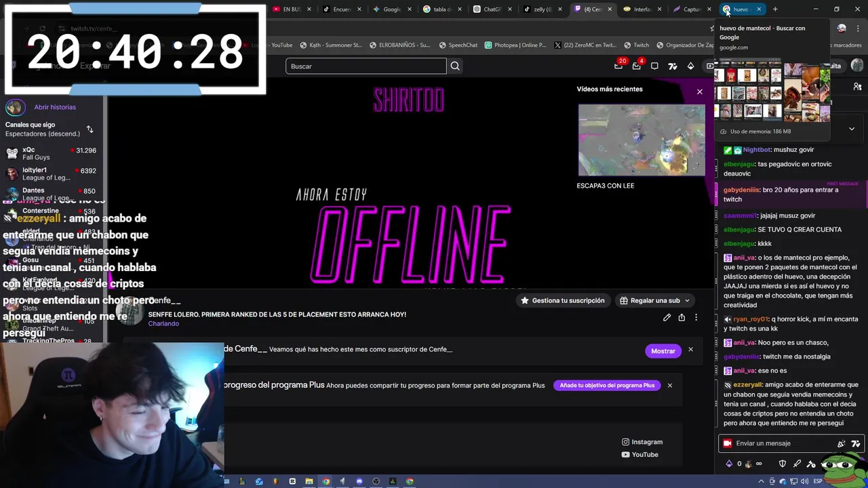The image size is (868, 488).
Task: Click the infinity predictions icon below chat
Action: coord(759,464)
